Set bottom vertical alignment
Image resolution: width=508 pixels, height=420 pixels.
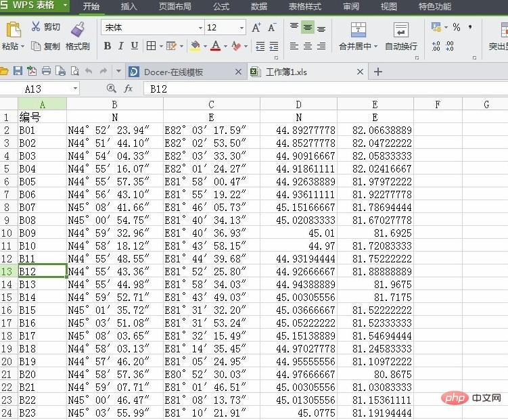click(321, 29)
